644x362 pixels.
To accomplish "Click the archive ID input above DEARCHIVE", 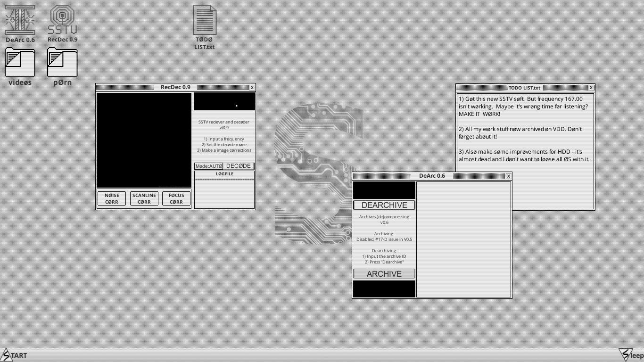I will pos(384,190).
